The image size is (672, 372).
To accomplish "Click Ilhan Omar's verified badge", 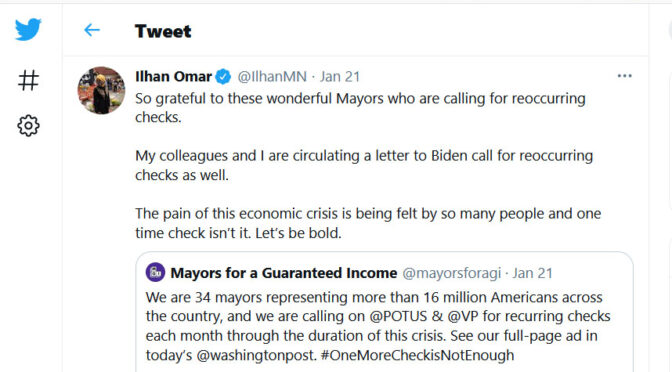I will pyautogui.click(x=223, y=77).
